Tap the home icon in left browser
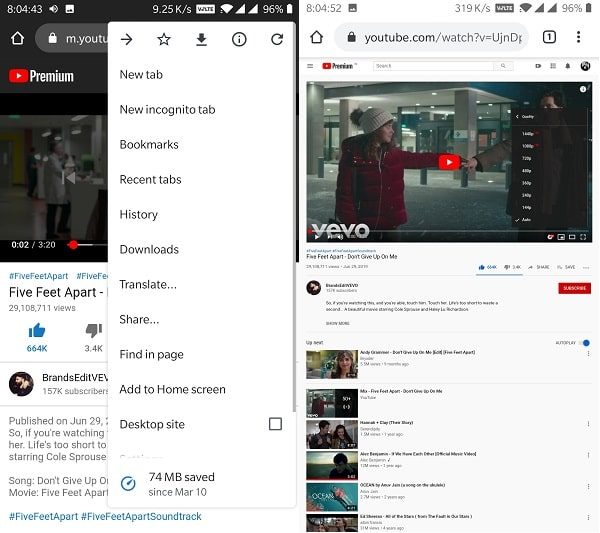This screenshot has height=533, width=600. [x=18, y=38]
